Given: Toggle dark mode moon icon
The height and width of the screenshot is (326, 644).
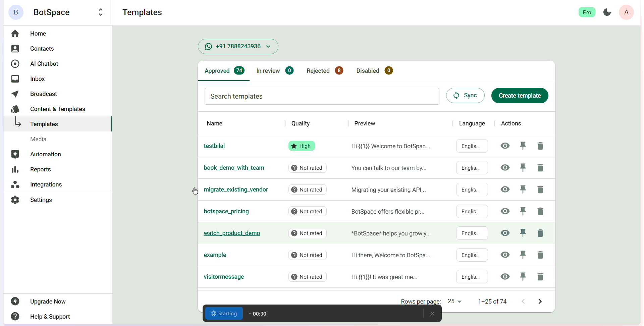Looking at the screenshot, I should pyautogui.click(x=607, y=12).
